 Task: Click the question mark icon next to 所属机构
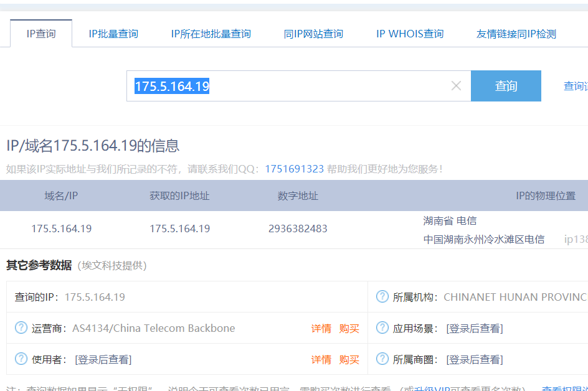[382, 296]
